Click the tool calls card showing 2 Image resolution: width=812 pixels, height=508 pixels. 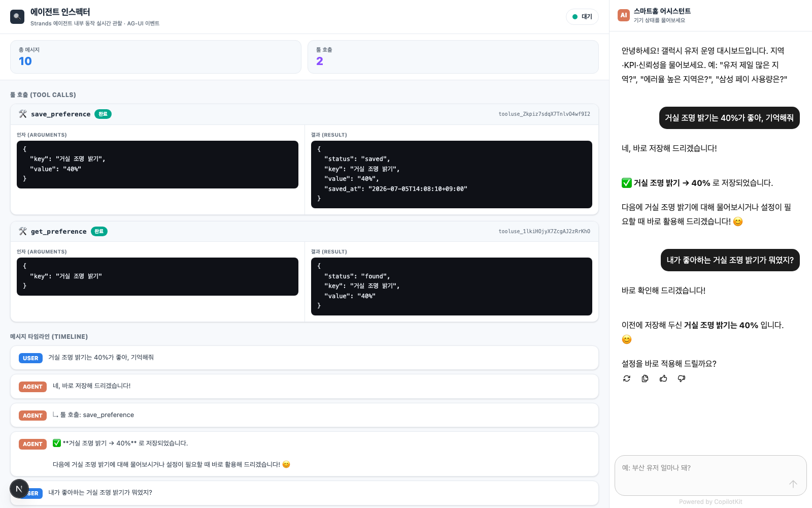pos(453,57)
